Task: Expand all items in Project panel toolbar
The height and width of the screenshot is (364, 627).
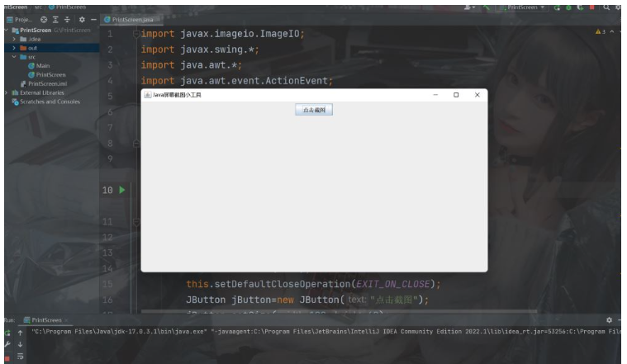Action: pos(55,20)
